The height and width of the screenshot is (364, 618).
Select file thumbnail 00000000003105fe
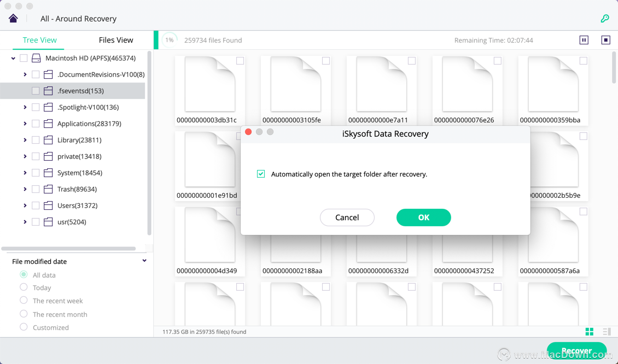[x=295, y=91]
